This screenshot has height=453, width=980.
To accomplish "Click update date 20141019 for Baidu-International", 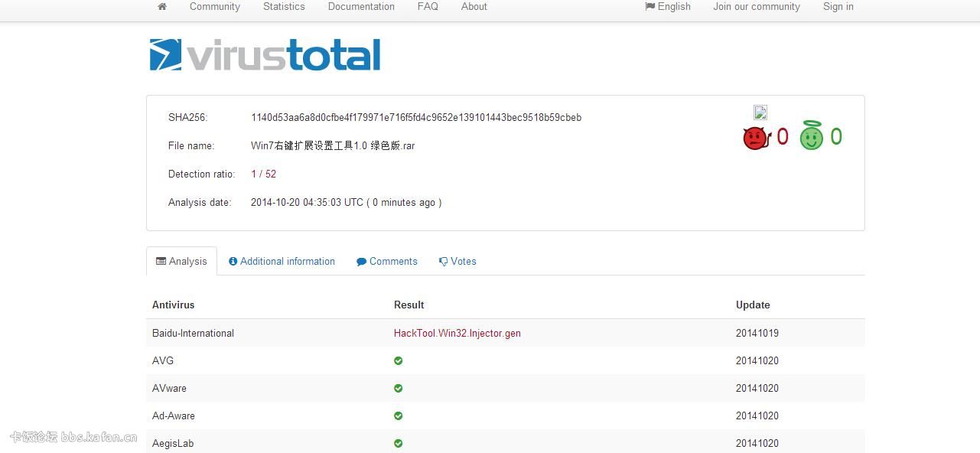I will coord(757,333).
